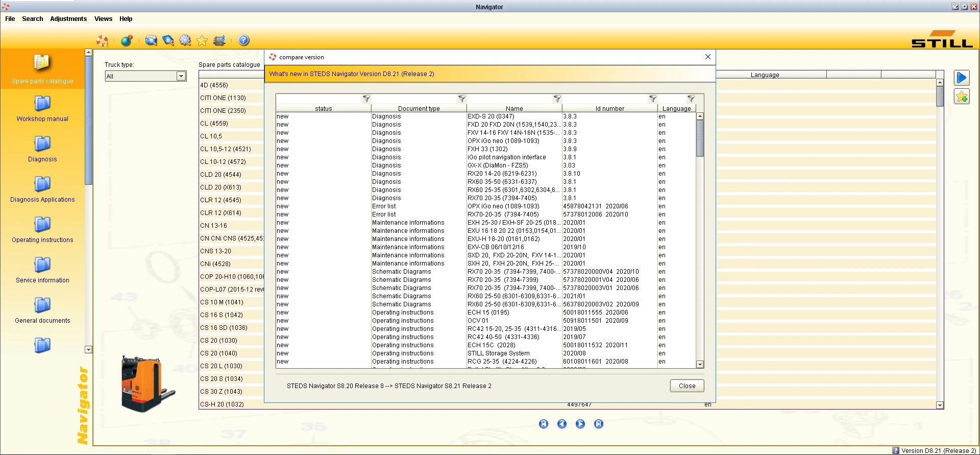Close the compare version dialog with X
Image resolution: width=980 pixels, height=455 pixels.
pyautogui.click(x=708, y=57)
